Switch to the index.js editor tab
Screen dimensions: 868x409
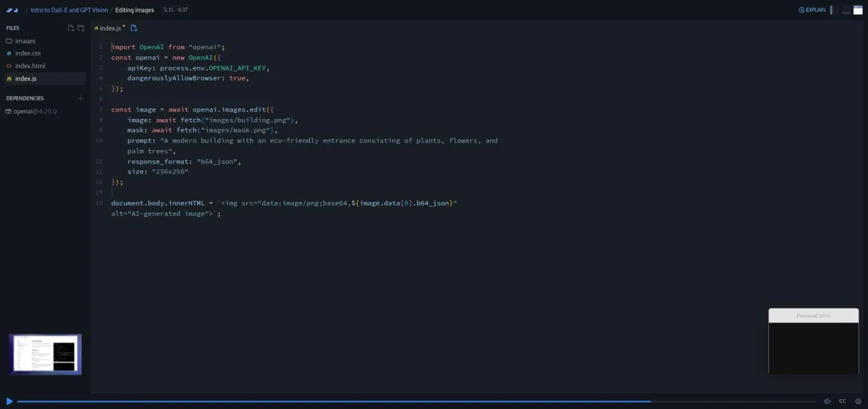(109, 28)
